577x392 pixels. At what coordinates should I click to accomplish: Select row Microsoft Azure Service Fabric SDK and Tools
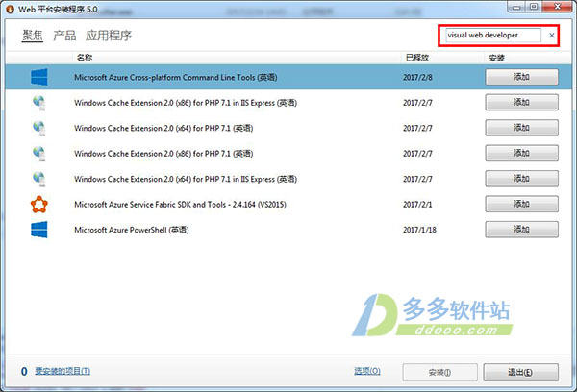point(288,204)
